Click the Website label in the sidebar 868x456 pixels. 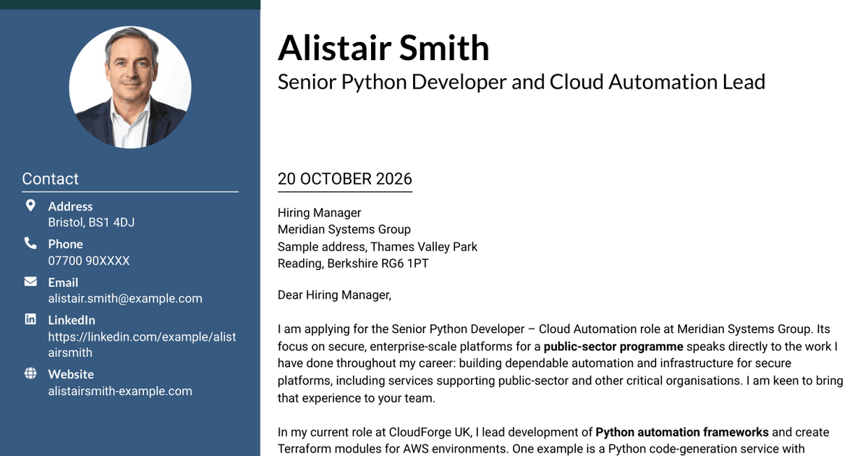[71, 374]
